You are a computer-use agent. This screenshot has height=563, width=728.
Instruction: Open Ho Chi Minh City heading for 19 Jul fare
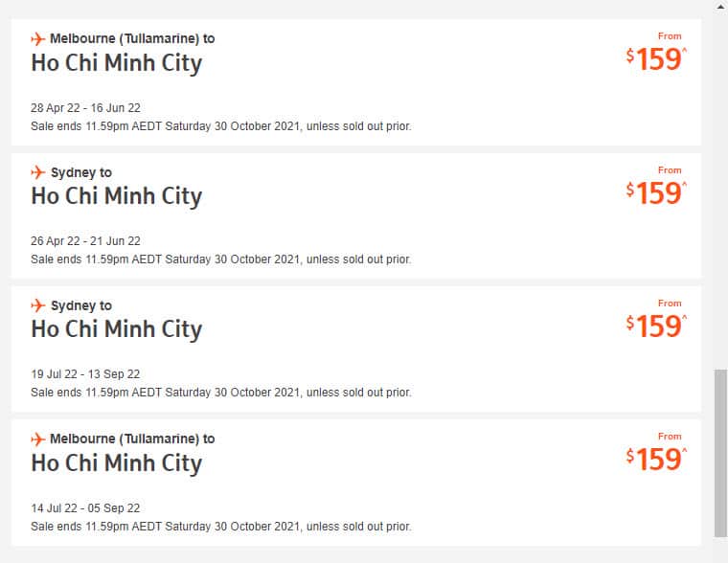pos(116,329)
